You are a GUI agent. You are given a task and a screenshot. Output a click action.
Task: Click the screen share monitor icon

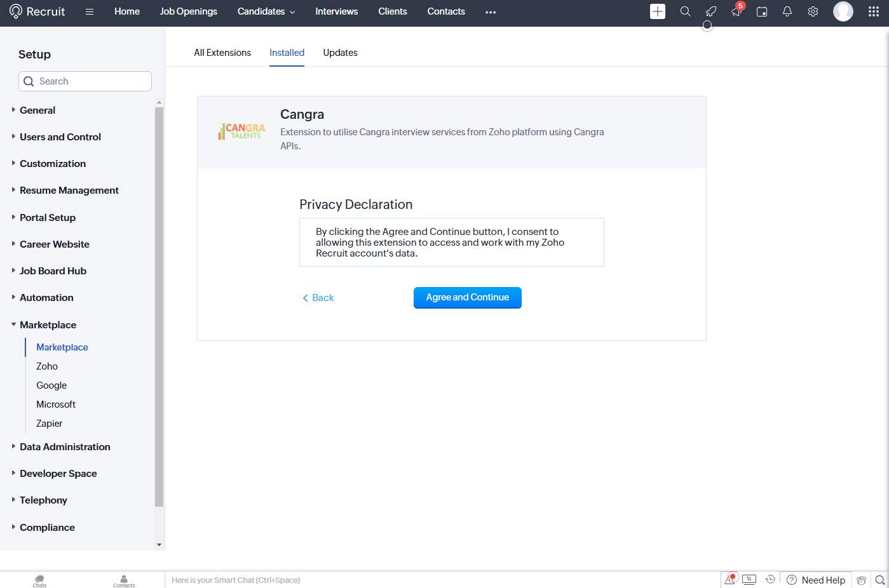pos(749,579)
